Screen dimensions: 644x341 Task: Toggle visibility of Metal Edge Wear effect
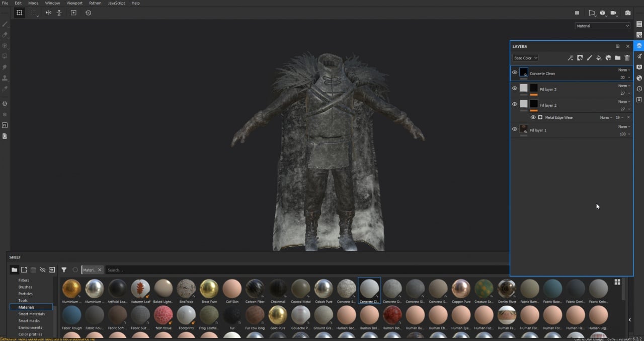pos(533,117)
